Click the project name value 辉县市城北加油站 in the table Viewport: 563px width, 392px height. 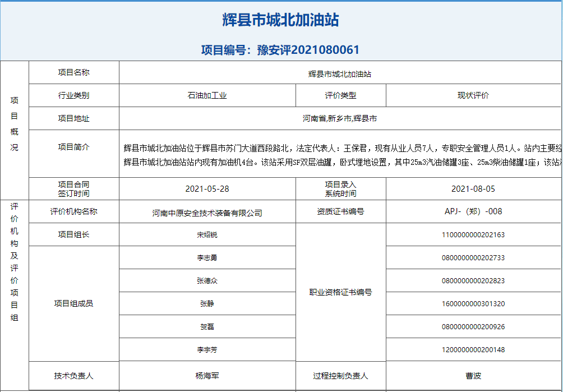340,75
